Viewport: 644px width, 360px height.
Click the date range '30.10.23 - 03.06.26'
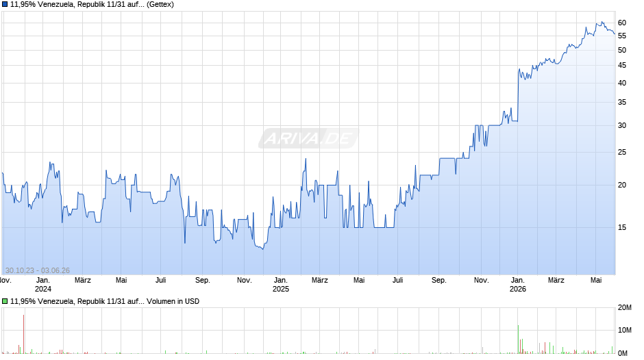(x=38, y=270)
